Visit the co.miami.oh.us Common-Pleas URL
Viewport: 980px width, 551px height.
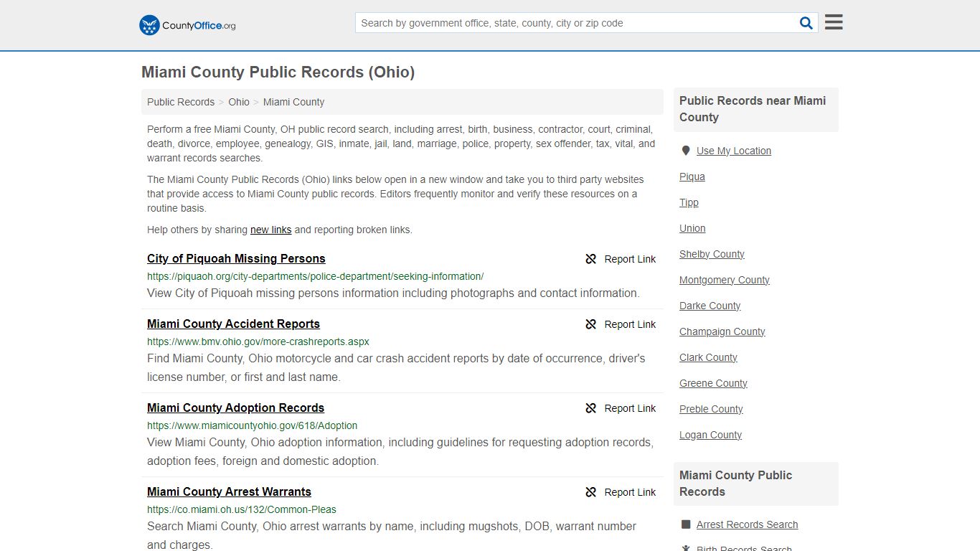[242, 509]
